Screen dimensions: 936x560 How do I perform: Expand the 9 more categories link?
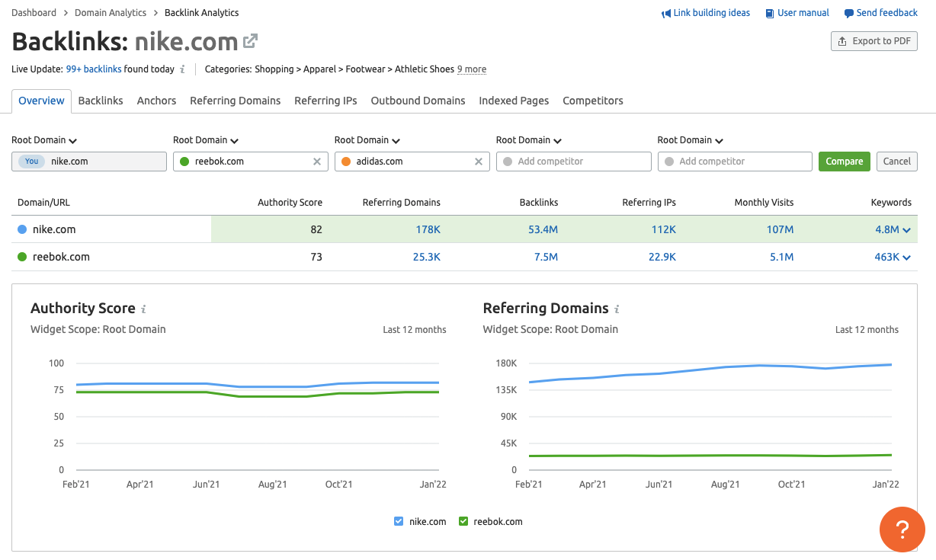[472, 69]
